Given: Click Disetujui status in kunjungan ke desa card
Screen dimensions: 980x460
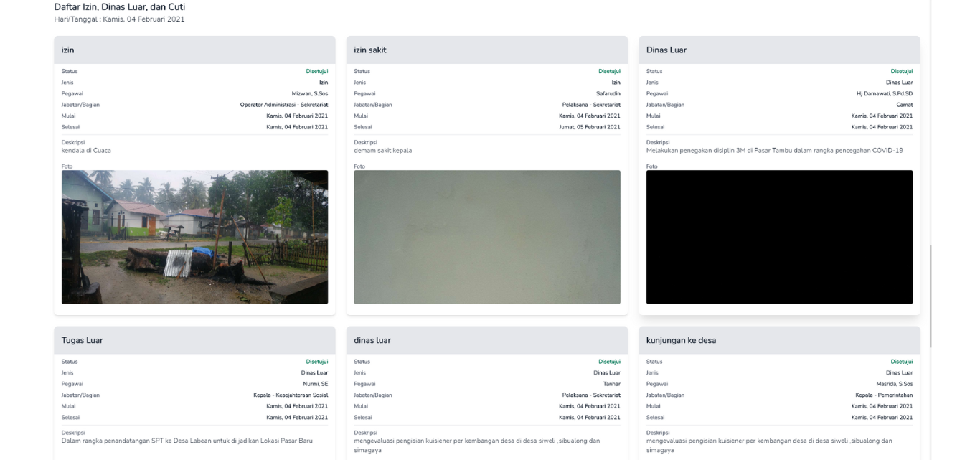Looking at the screenshot, I should (x=901, y=362).
